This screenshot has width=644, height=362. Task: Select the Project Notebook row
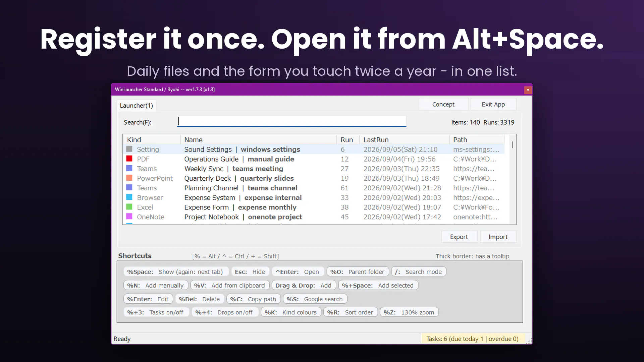coord(314,217)
